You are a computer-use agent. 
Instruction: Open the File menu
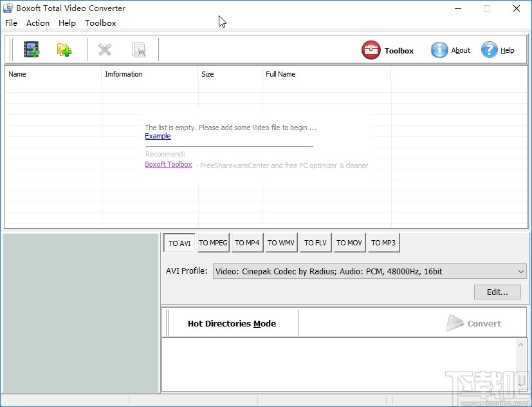[11, 23]
